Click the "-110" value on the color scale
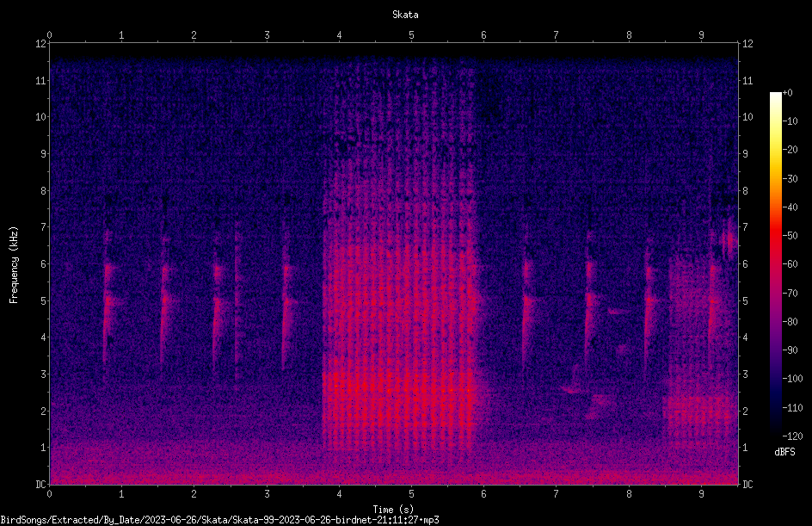812x526 pixels. pos(792,408)
